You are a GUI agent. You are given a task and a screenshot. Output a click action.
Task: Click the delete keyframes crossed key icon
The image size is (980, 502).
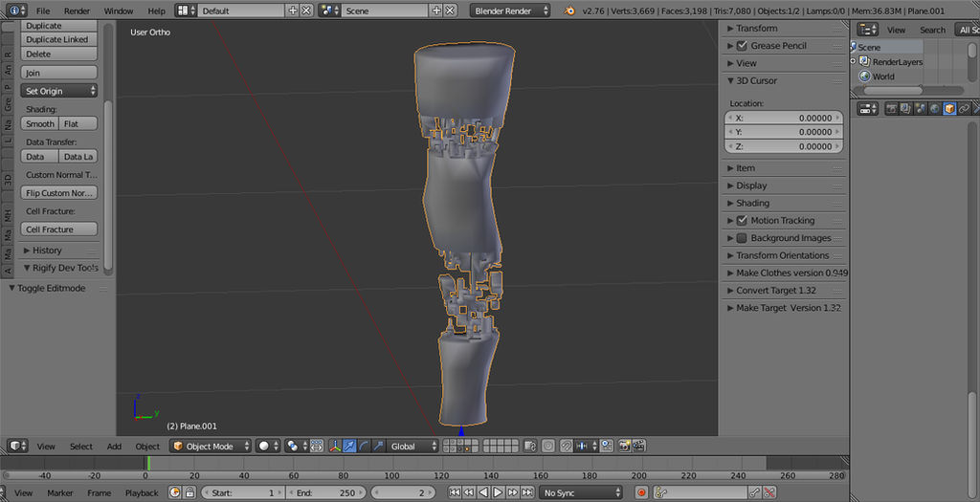pyautogui.click(x=769, y=492)
